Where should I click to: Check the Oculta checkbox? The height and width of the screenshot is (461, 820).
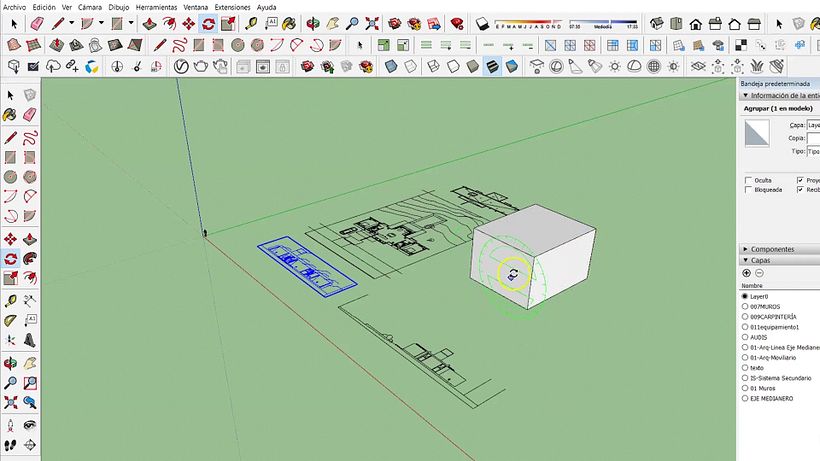(748, 180)
